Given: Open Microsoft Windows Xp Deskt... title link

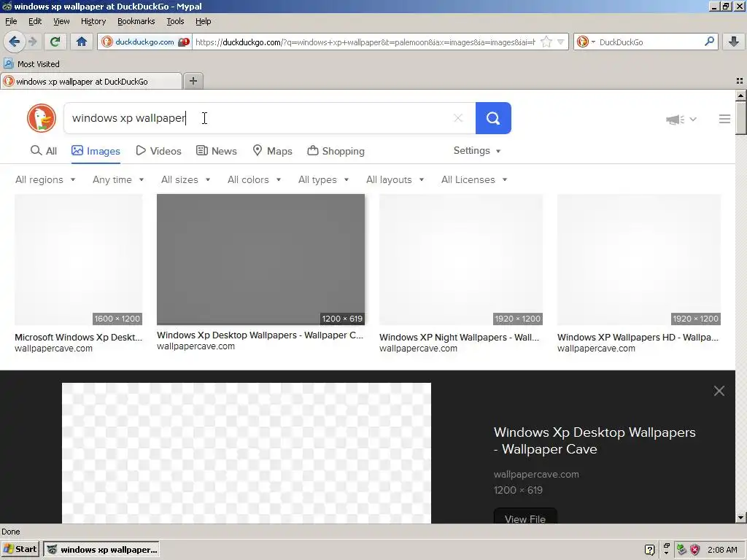Looking at the screenshot, I should [79, 337].
